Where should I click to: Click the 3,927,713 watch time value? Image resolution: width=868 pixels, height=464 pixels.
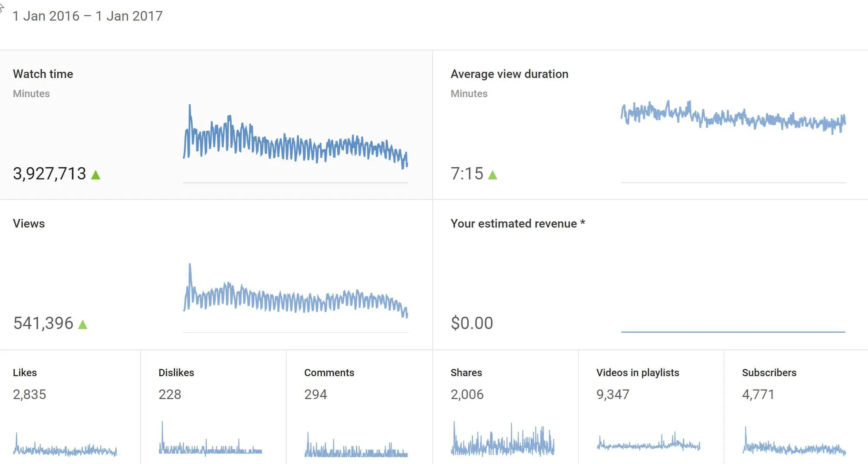click(49, 174)
